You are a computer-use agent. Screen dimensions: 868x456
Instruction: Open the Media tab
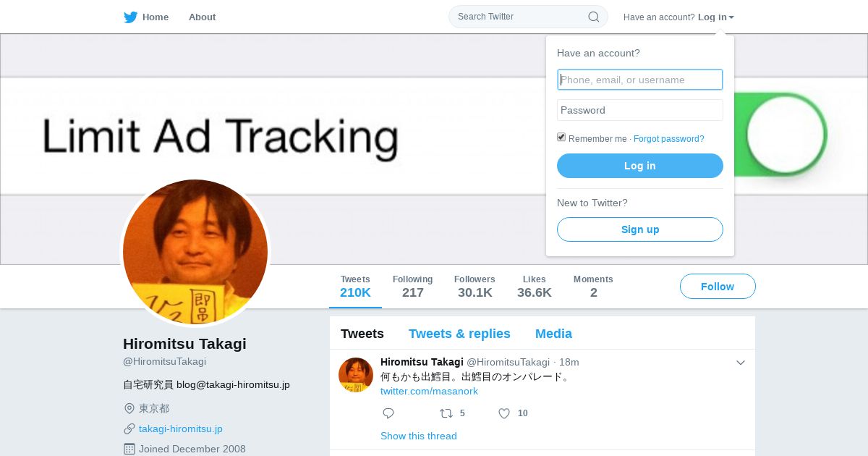pos(553,334)
